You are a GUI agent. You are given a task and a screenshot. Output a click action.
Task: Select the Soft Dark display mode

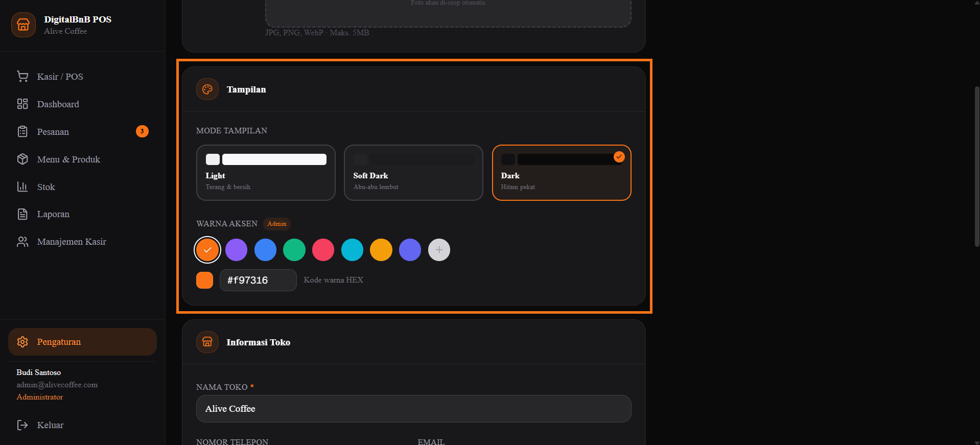coord(413,173)
